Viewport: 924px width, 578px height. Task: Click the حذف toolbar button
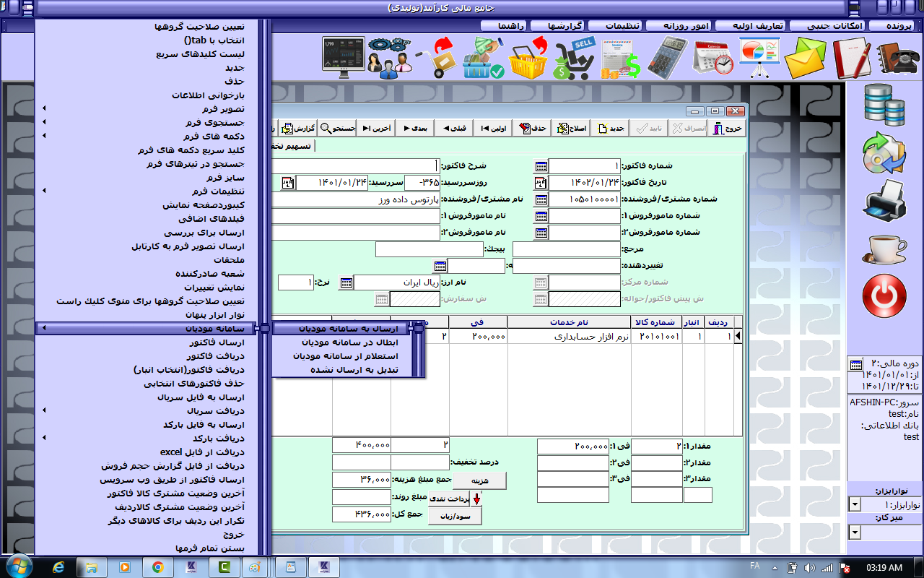tap(533, 128)
